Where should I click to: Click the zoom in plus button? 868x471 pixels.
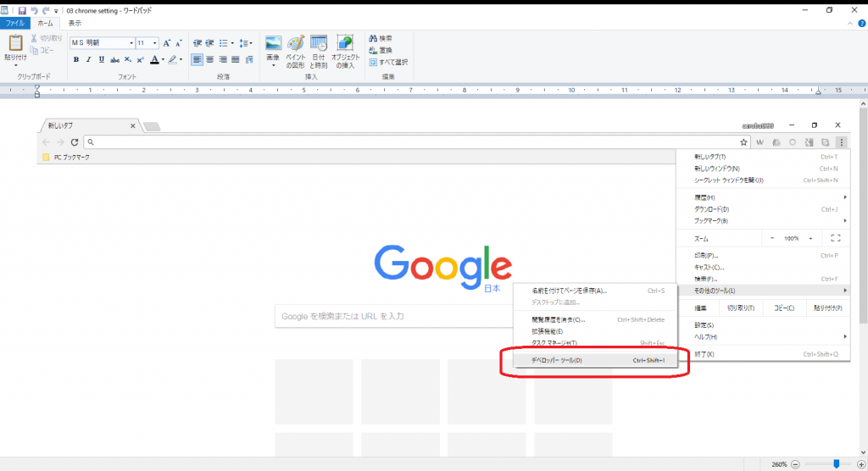tap(859, 464)
